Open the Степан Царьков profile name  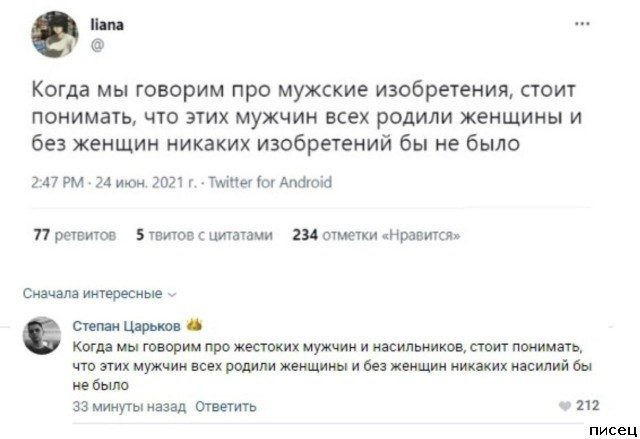(128, 327)
